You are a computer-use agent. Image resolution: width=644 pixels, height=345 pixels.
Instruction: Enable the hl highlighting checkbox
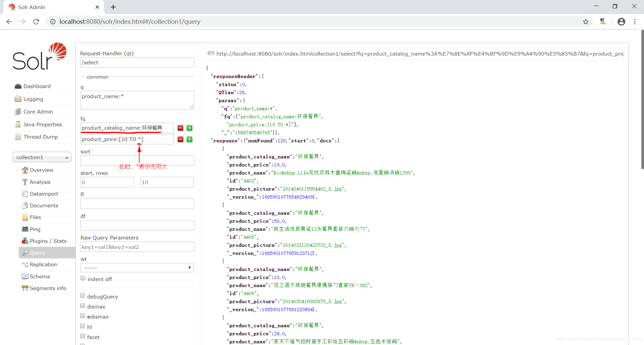pos(83,326)
